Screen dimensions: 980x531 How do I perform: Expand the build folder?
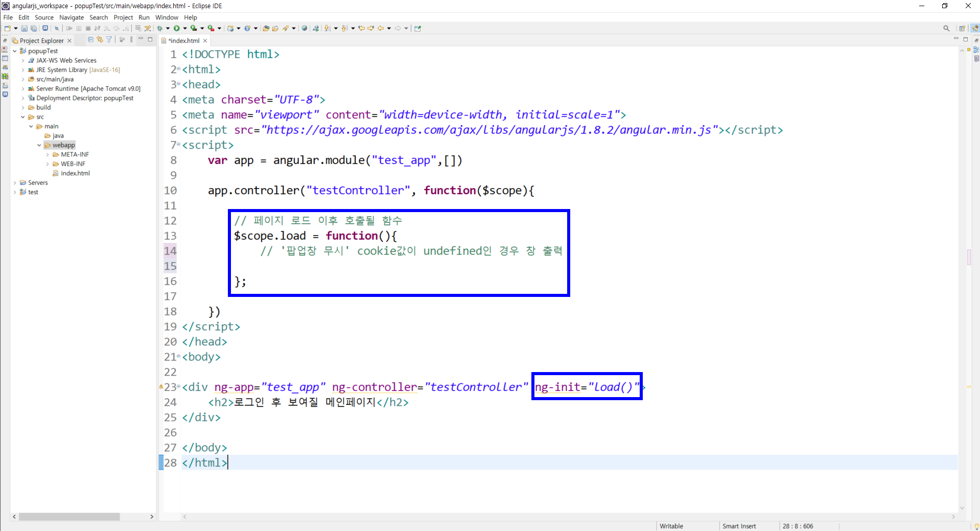23,108
